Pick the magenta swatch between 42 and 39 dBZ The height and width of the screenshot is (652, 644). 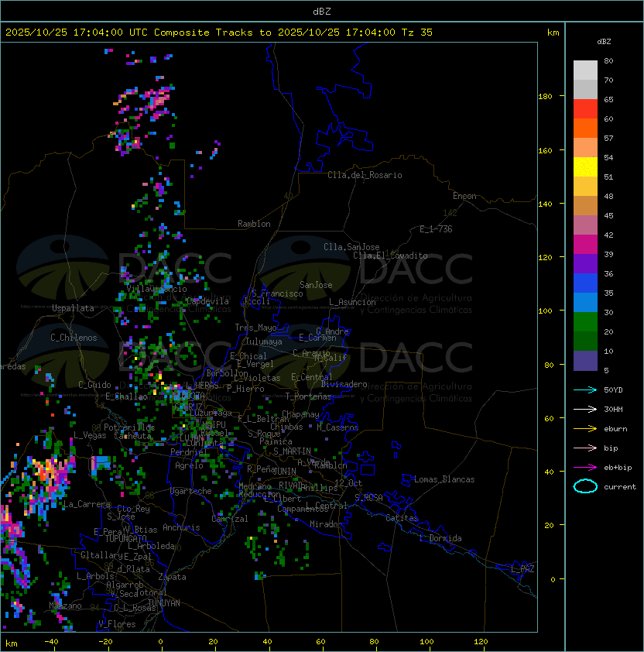pyautogui.click(x=585, y=245)
